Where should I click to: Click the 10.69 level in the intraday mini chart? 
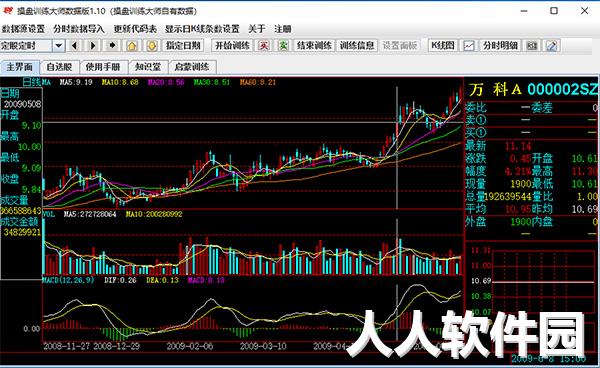click(x=481, y=281)
